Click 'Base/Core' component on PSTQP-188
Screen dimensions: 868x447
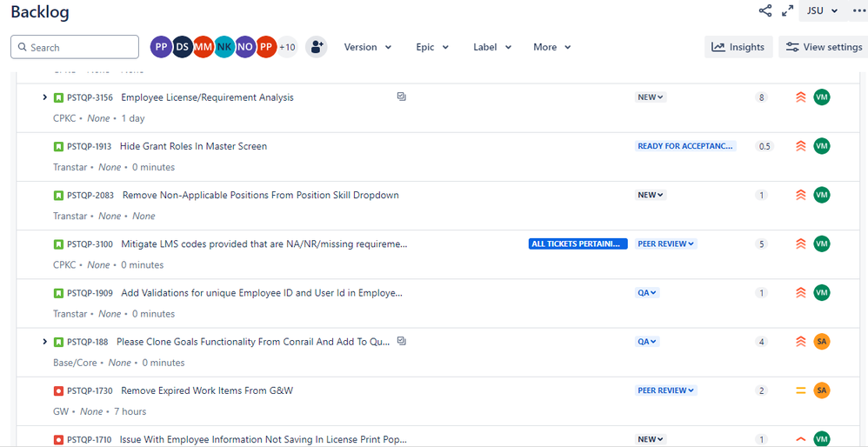[x=75, y=363]
